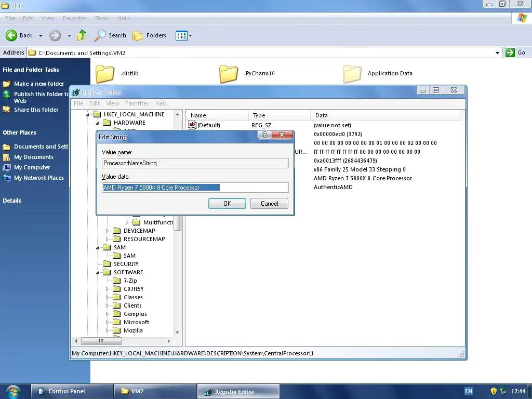The width and height of the screenshot is (532, 399).
Task: Click the Windows Start orb
Action: tap(13, 392)
